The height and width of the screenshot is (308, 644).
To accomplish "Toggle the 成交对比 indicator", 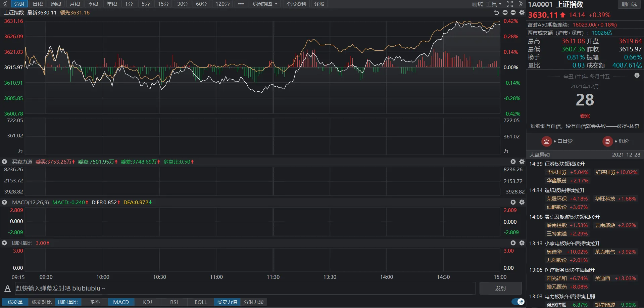I will (x=42, y=302).
